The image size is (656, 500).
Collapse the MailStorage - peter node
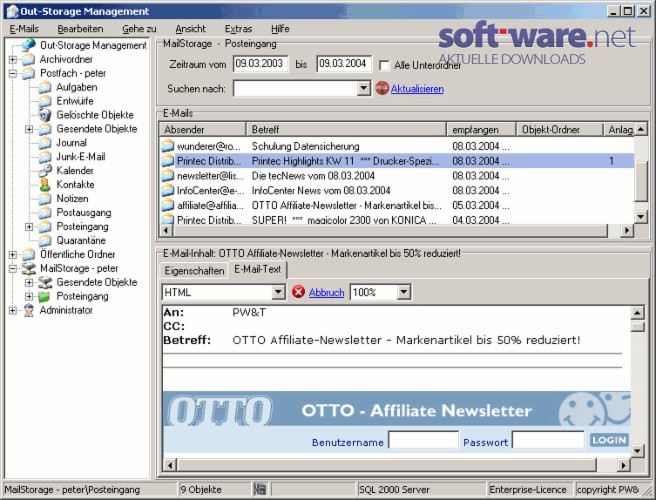coord(13,269)
